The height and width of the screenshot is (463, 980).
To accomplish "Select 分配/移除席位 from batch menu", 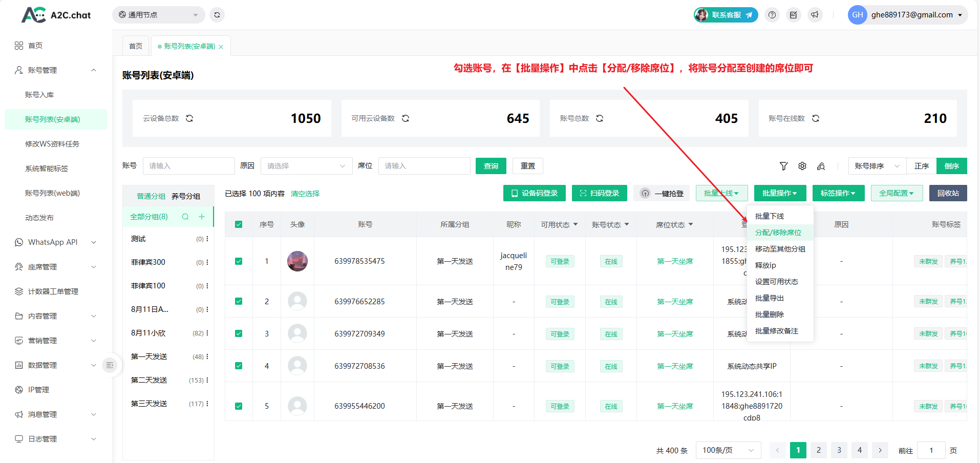I will click(778, 233).
